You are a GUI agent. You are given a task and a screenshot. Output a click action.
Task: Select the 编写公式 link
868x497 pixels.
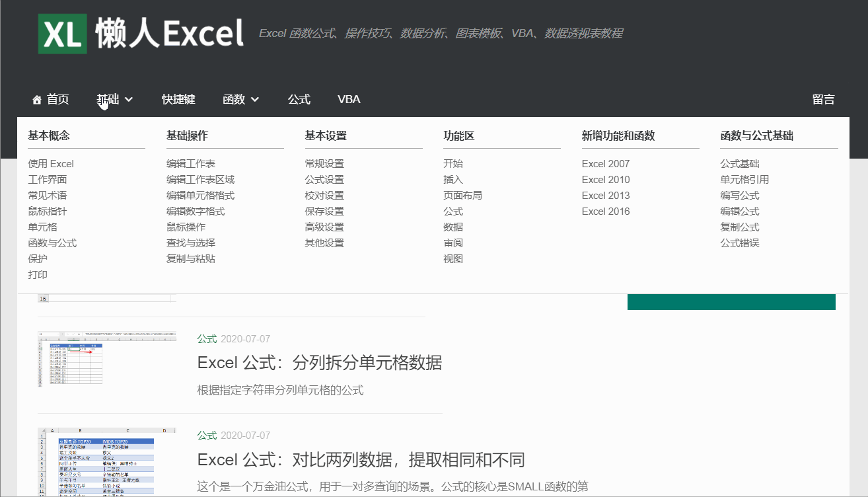(x=740, y=196)
